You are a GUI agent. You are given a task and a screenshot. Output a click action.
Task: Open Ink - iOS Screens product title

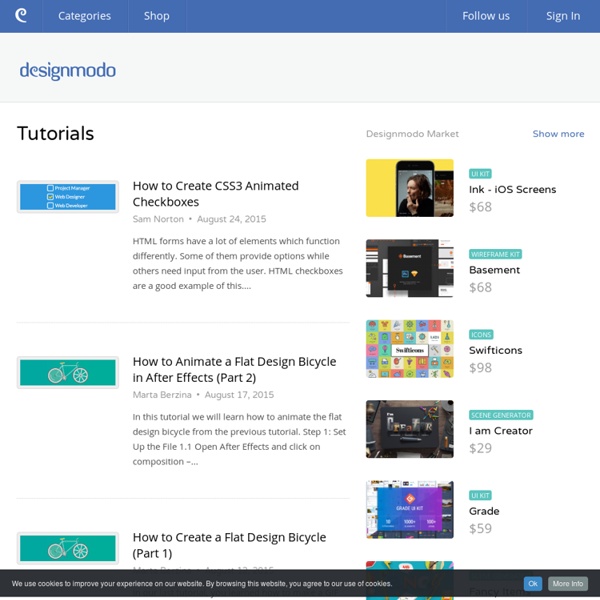coord(512,189)
